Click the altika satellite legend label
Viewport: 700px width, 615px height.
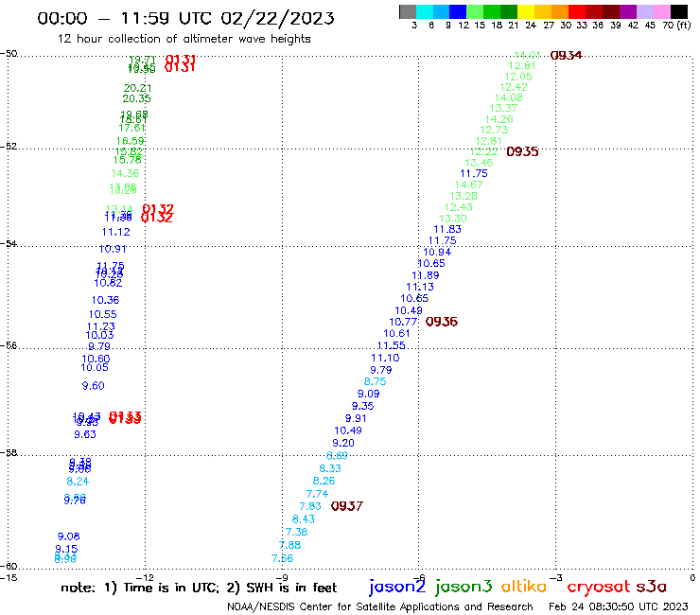point(524,587)
